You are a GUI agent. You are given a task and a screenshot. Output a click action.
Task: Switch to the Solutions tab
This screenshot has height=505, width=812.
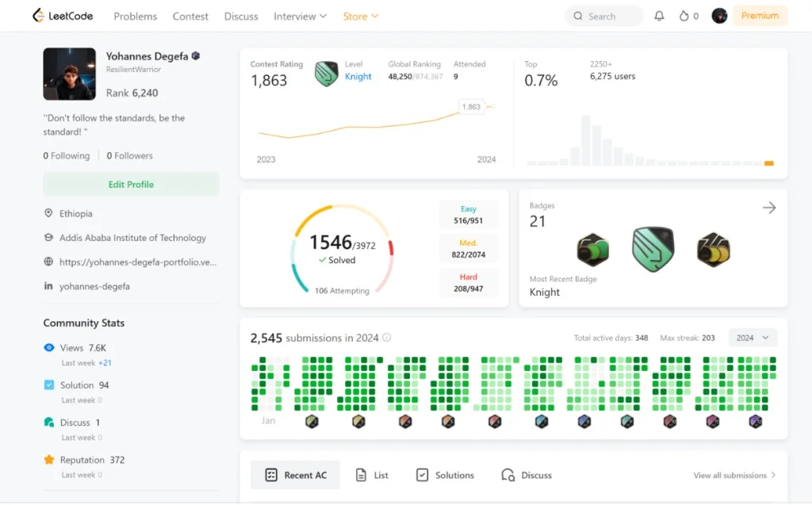click(445, 475)
